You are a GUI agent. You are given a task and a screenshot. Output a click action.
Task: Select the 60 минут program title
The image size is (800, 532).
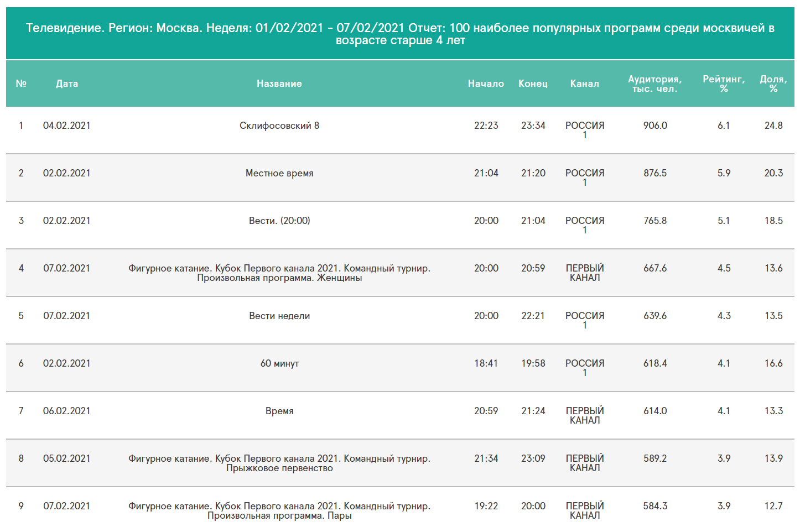tap(279, 363)
